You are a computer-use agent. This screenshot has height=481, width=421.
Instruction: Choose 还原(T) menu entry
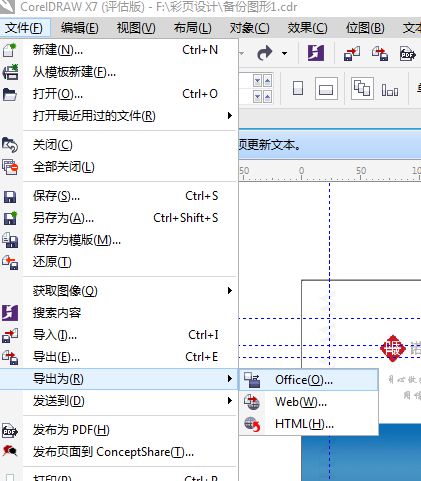tap(119, 262)
